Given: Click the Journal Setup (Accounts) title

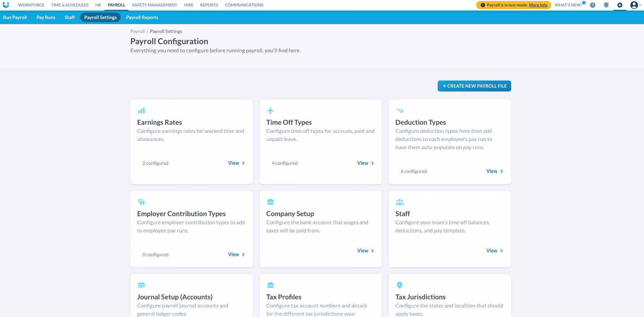Looking at the screenshot, I should [175, 297].
